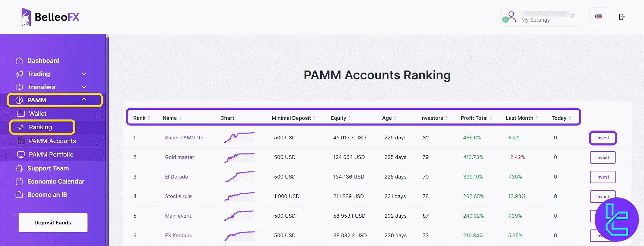This screenshot has height=246, width=644.
Task: View Stocks rule performance chart
Action: pos(239,196)
